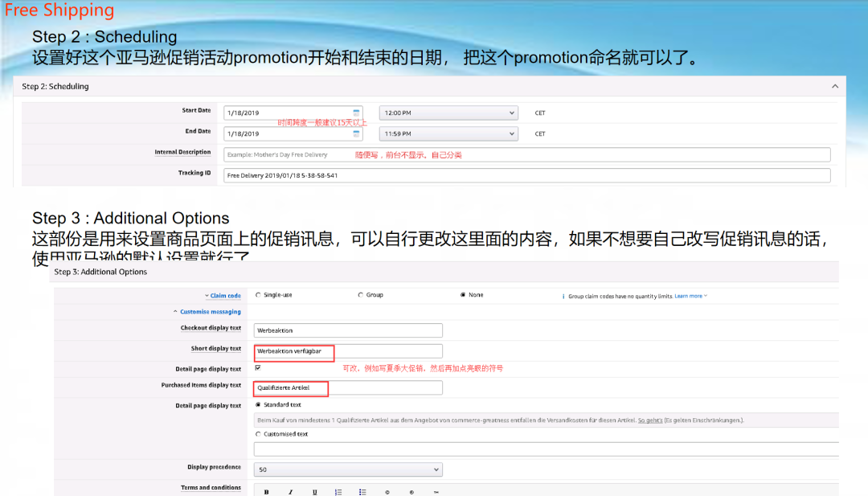The width and height of the screenshot is (868, 496).
Task: Click Short display text label link
Action: (216, 348)
